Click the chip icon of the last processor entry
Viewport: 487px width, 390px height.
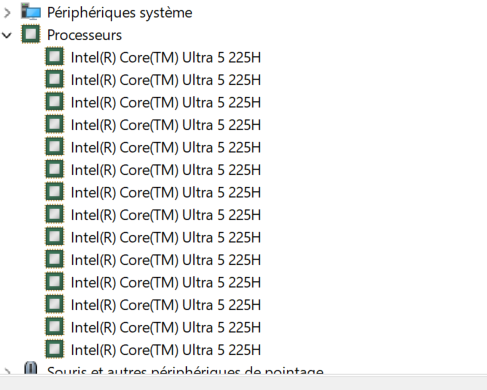coord(54,349)
